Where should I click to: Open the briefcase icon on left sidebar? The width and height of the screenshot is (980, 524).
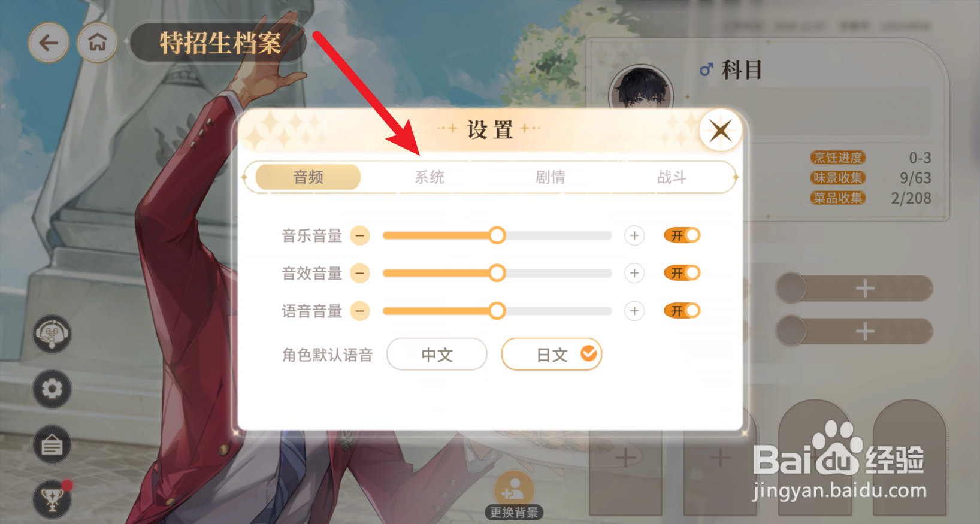tap(52, 445)
